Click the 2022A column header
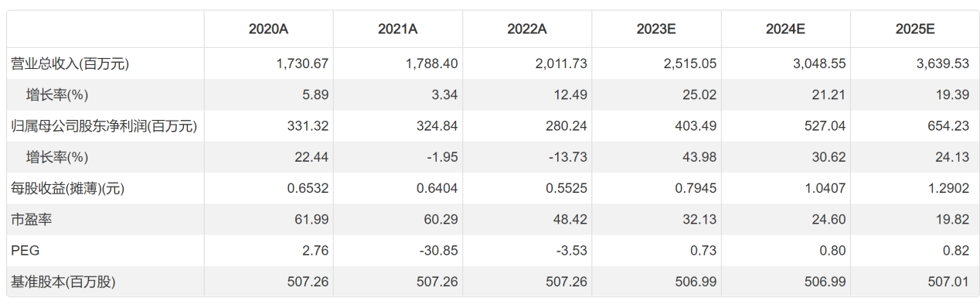Screen dimensions: 980x305 pos(527,29)
